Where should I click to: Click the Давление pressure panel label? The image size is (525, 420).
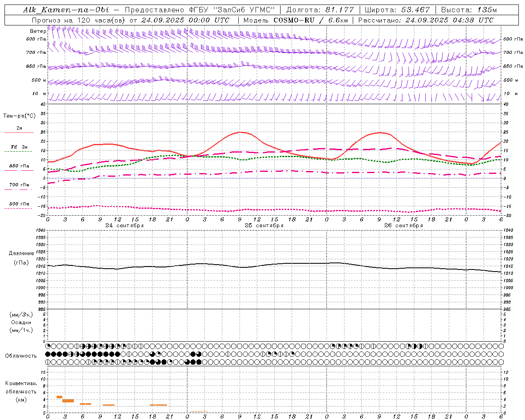[x=21, y=253]
